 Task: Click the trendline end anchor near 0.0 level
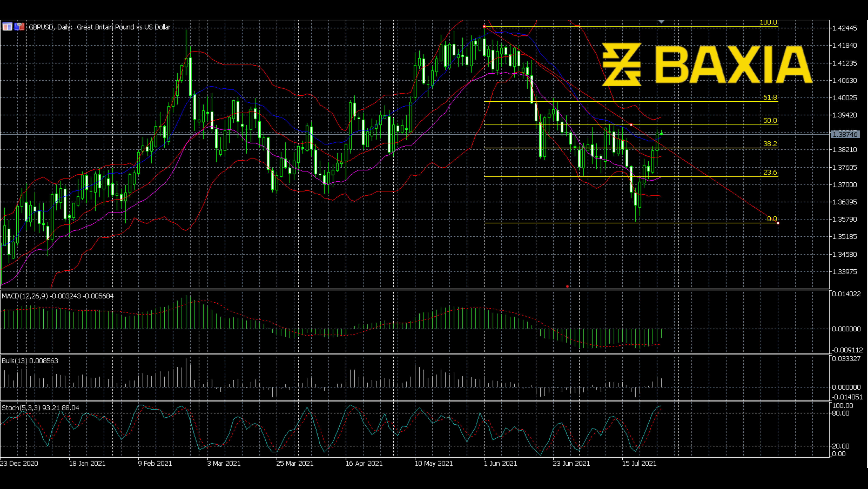tap(778, 223)
